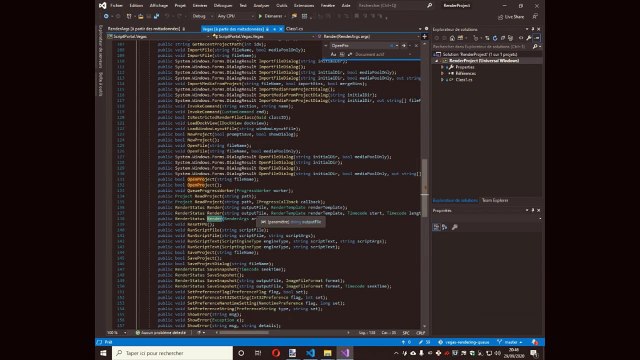Open the Edition menu
This screenshot has height=360, width=640.
[136, 6]
